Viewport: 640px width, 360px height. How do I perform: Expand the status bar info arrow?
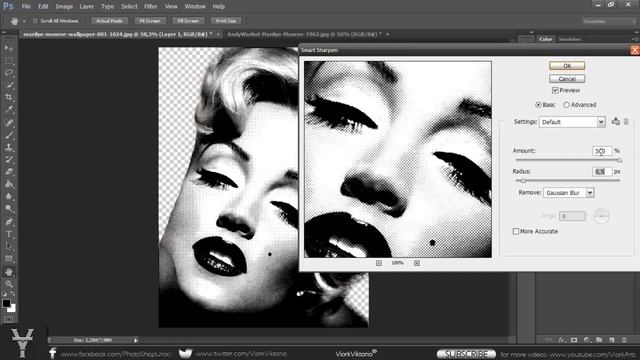tap(136, 340)
